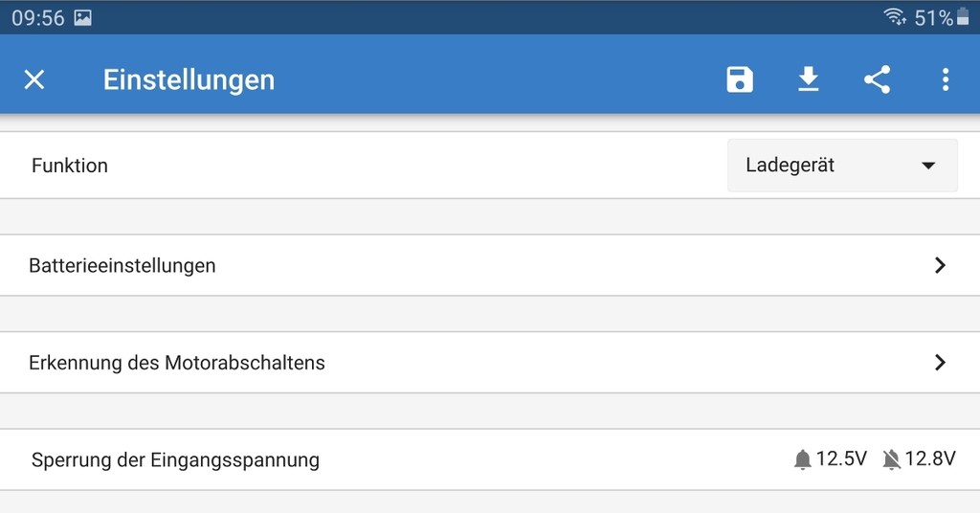This screenshot has width=980, height=513.
Task: Click the dropdown arrow beside Ladegerät
Action: [928, 166]
